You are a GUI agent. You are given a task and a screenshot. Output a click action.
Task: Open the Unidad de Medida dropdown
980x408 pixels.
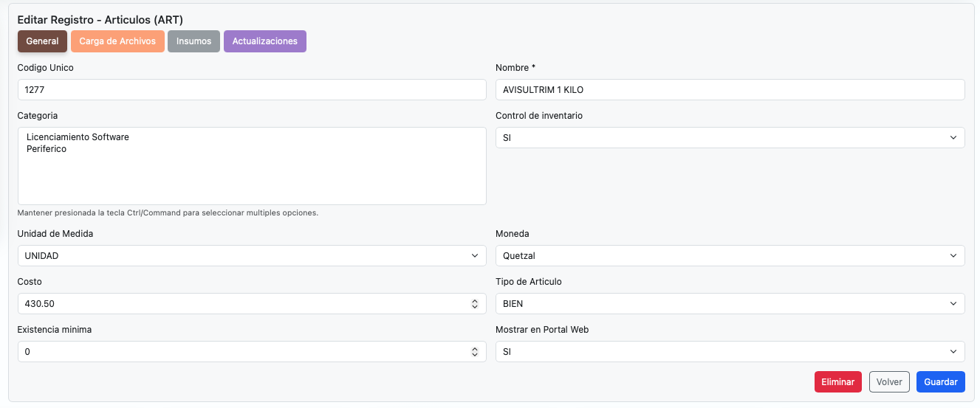(x=251, y=256)
